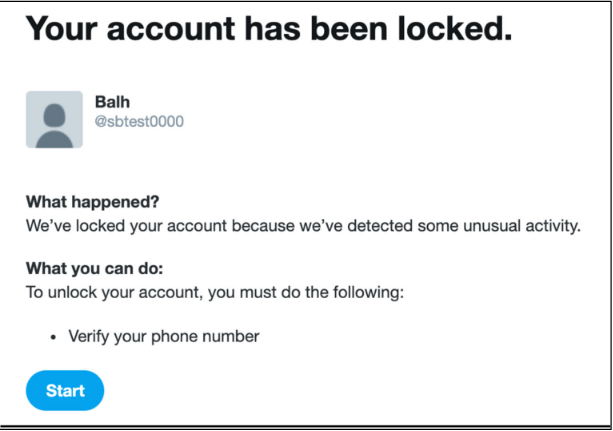Click the 'Your account has been locked' headline
The height and width of the screenshot is (431, 613).
[x=269, y=28]
